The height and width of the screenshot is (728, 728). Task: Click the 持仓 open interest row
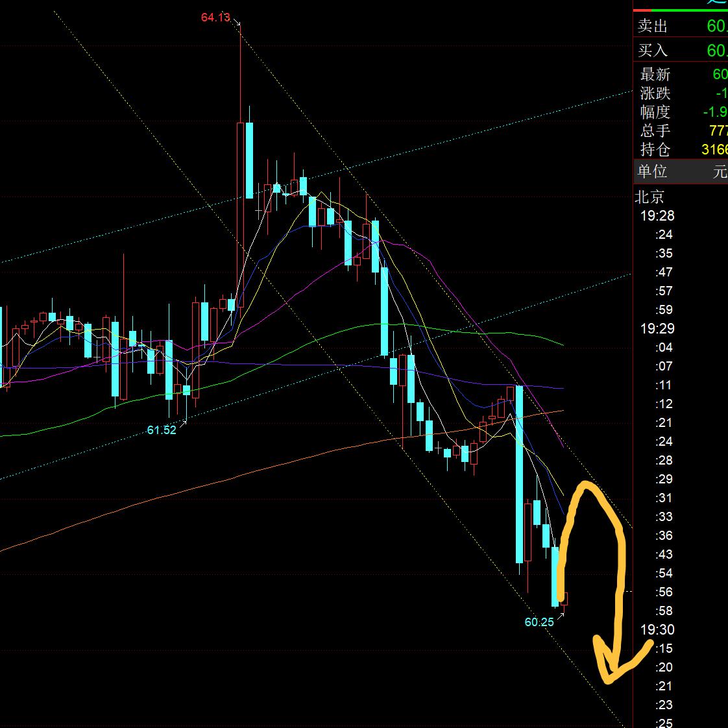point(680,149)
